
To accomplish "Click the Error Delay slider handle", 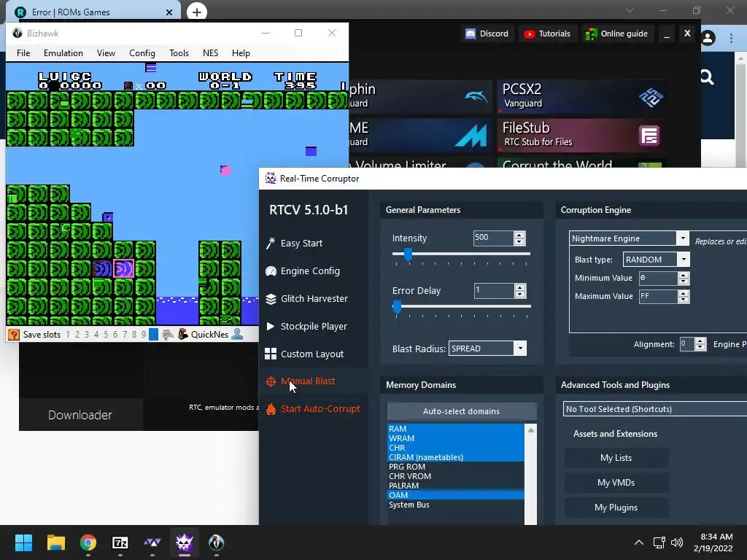I will click(397, 307).
